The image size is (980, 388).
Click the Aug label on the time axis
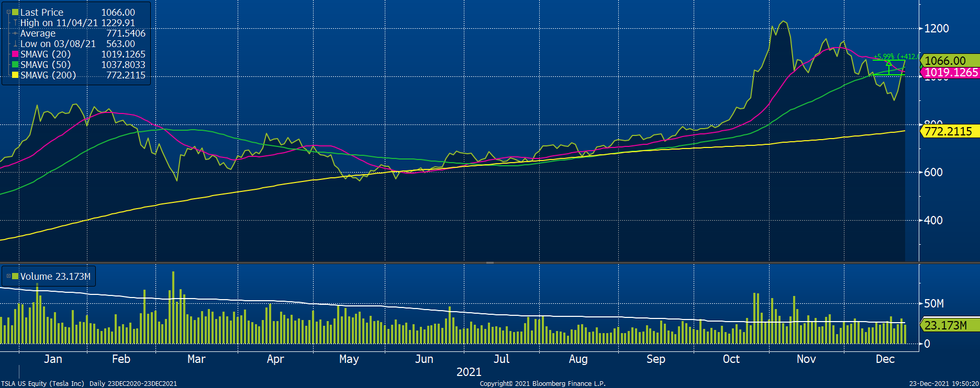(x=578, y=359)
